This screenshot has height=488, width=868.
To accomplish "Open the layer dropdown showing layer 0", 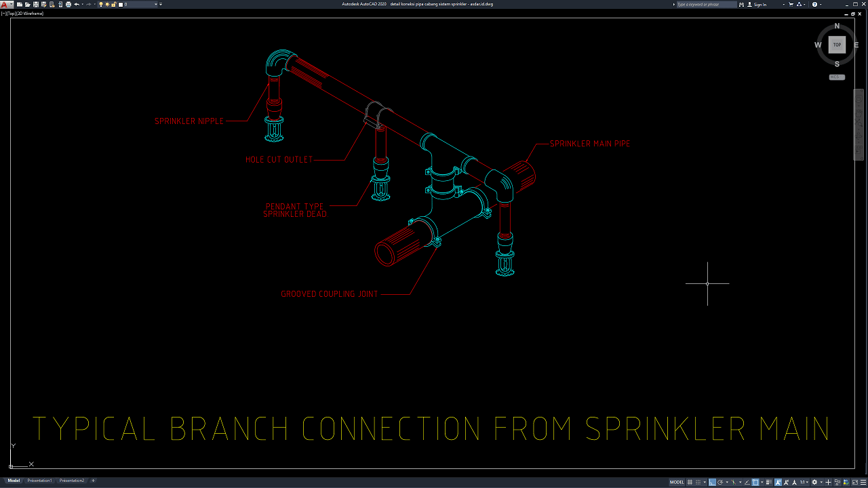I will [139, 4].
